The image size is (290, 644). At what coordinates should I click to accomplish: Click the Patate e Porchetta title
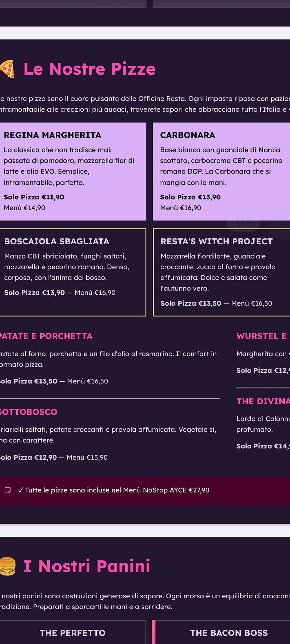point(46,336)
